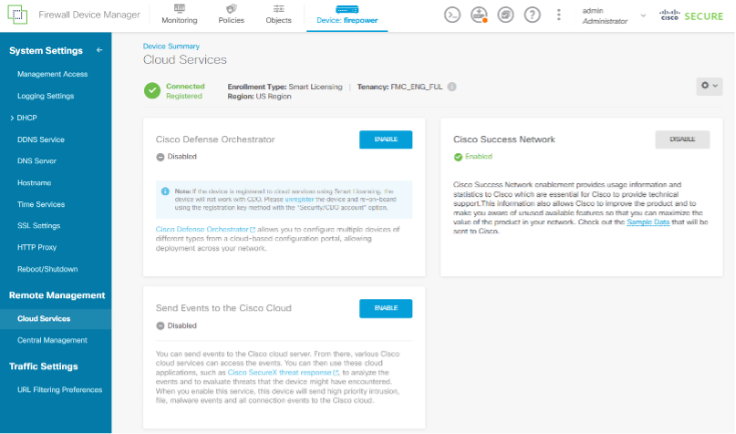The image size is (736, 434).
Task: Click the Device Summary breadcrumb link
Action: pos(171,45)
